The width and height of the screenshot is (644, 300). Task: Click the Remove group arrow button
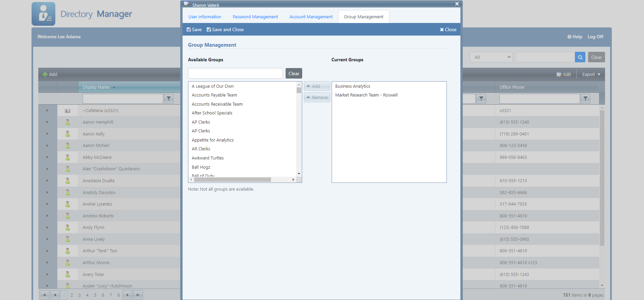click(x=317, y=98)
